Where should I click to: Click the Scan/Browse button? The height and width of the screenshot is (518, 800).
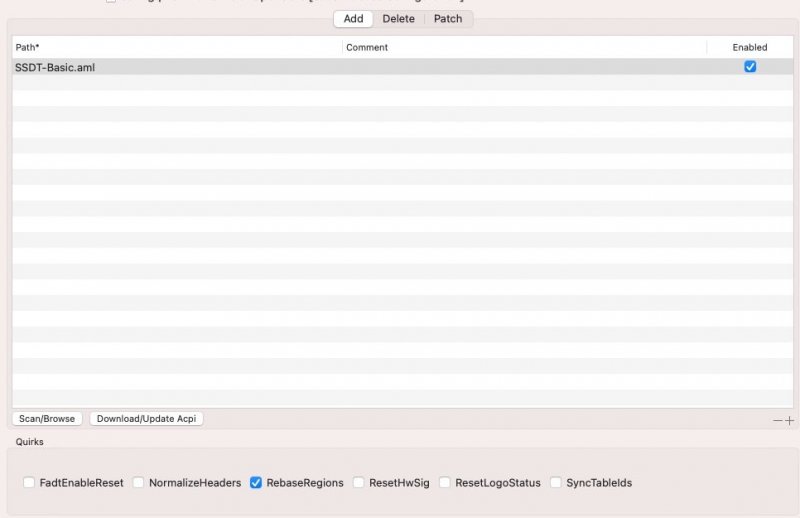point(47,418)
